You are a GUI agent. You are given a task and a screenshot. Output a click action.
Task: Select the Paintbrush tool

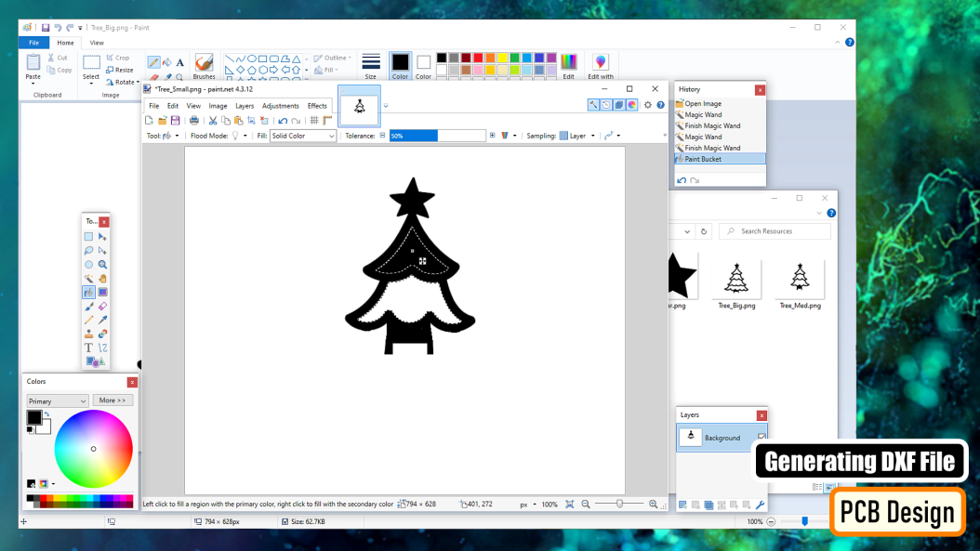point(89,306)
